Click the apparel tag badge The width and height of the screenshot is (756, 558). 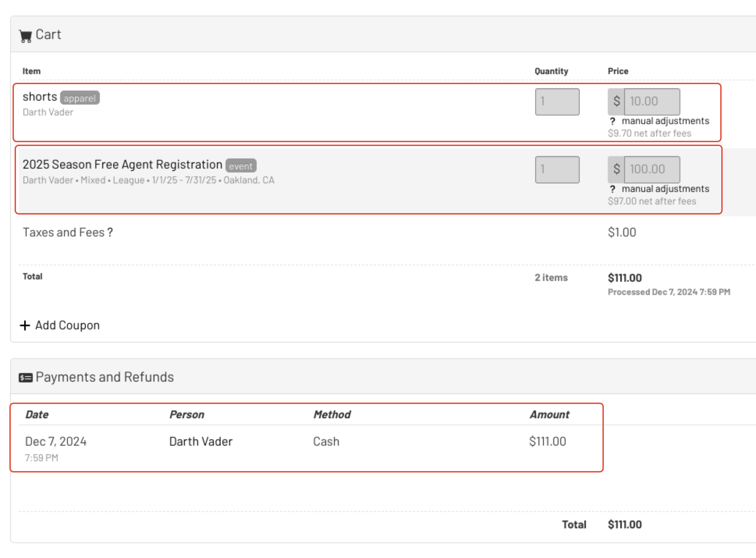80,98
